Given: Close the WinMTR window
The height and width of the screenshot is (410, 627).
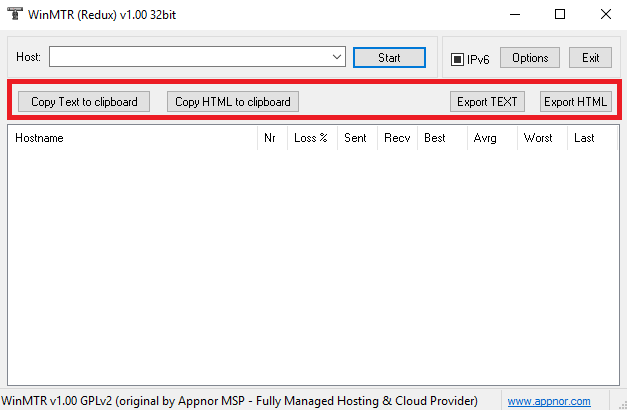Looking at the screenshot, I should (605, 14).
